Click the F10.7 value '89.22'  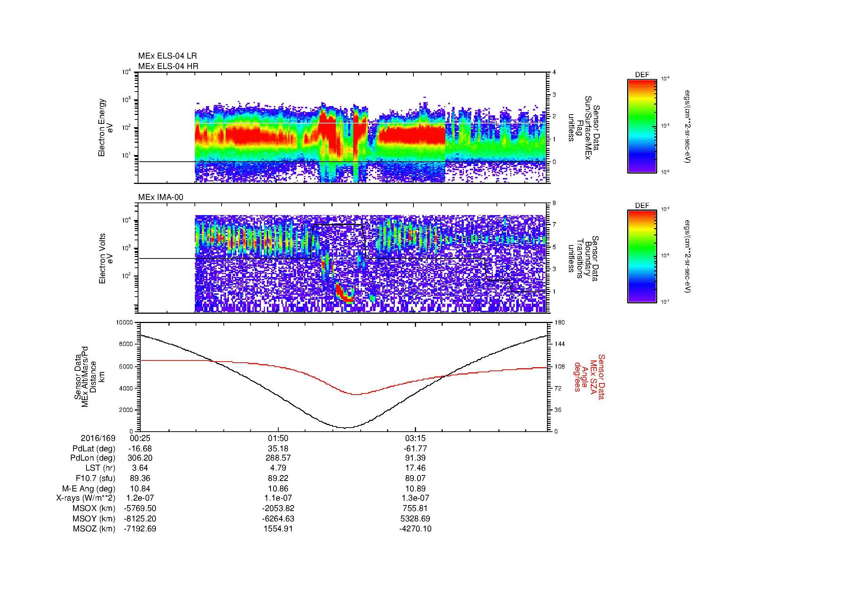click(x=278, y=478)
